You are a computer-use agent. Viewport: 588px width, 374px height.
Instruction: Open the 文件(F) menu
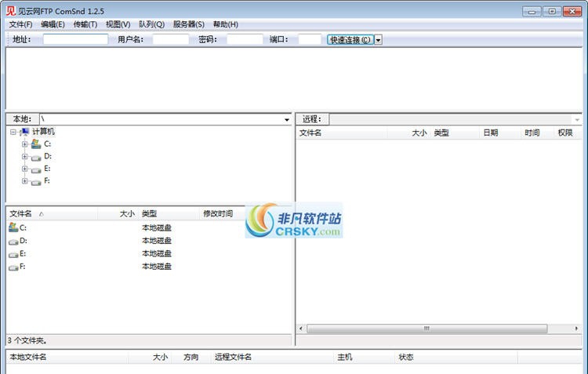[20, 24]
